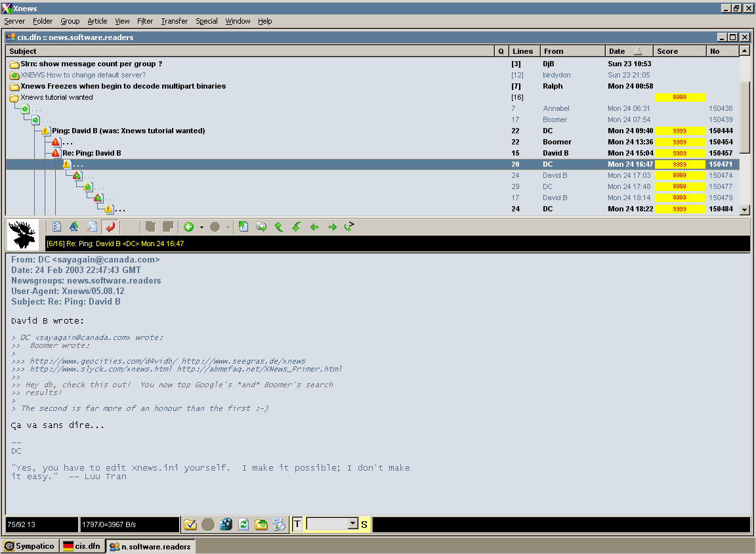Open the status bar combo box
756x554 pixels.
352,524
